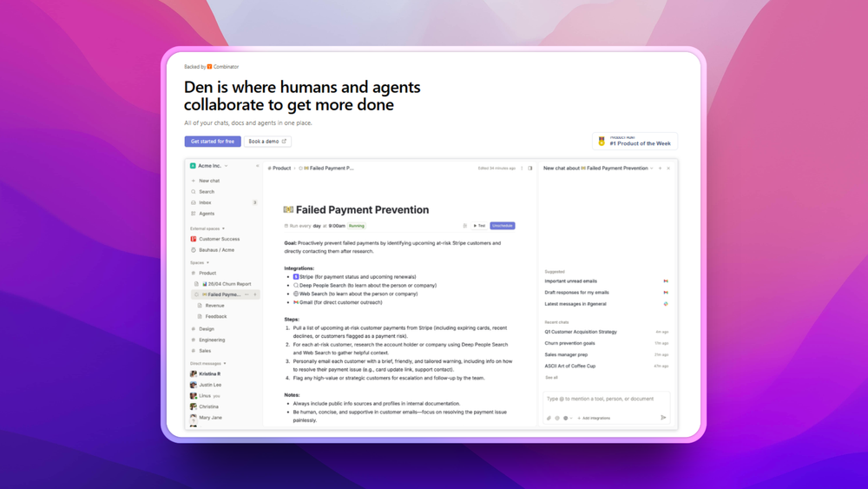Select Latest messages in #general suggestion
The image size is (868, 489).
click(x=606, y=304)
